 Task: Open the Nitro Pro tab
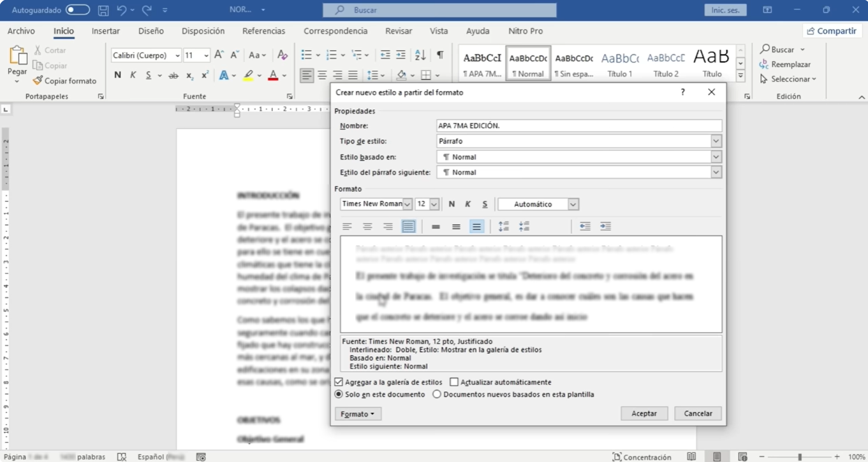[x=525, y=31]
